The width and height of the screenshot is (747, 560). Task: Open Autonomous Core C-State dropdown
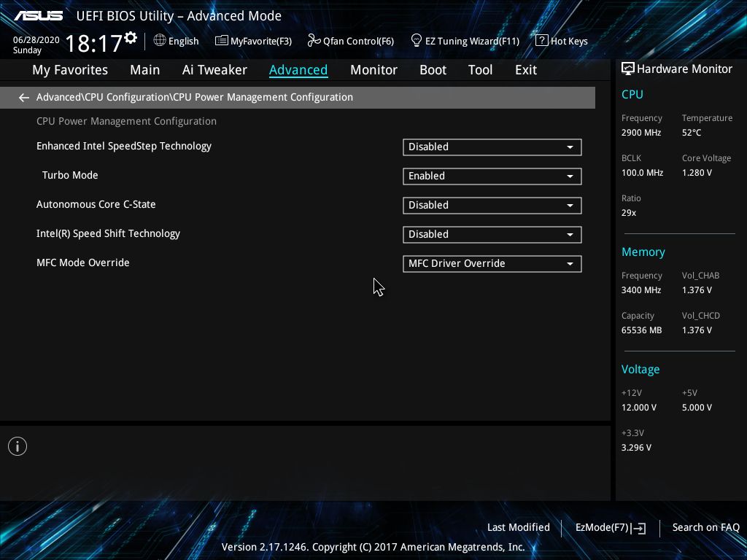point(492,205)
